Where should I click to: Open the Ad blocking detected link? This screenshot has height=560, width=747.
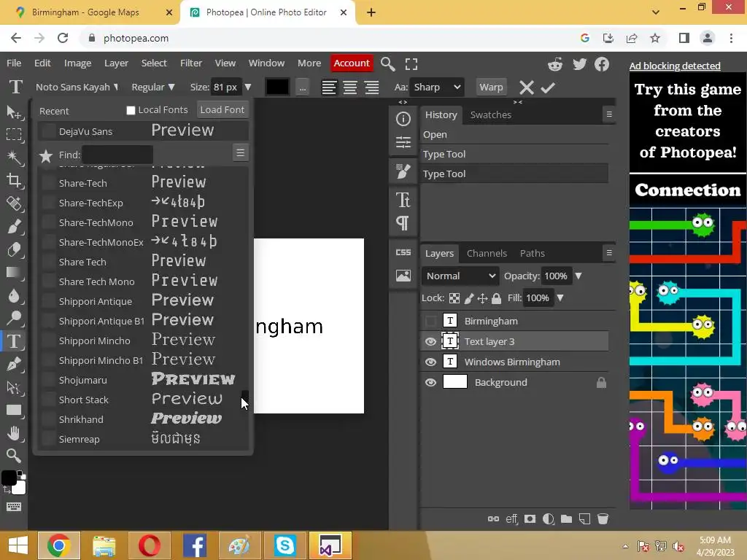(675, 66)
